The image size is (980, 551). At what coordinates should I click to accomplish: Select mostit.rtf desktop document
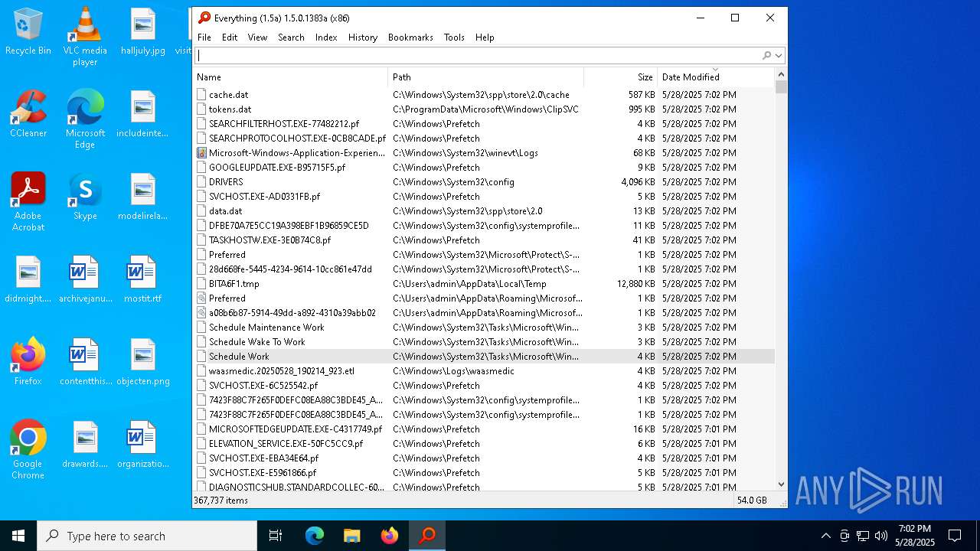143,280
